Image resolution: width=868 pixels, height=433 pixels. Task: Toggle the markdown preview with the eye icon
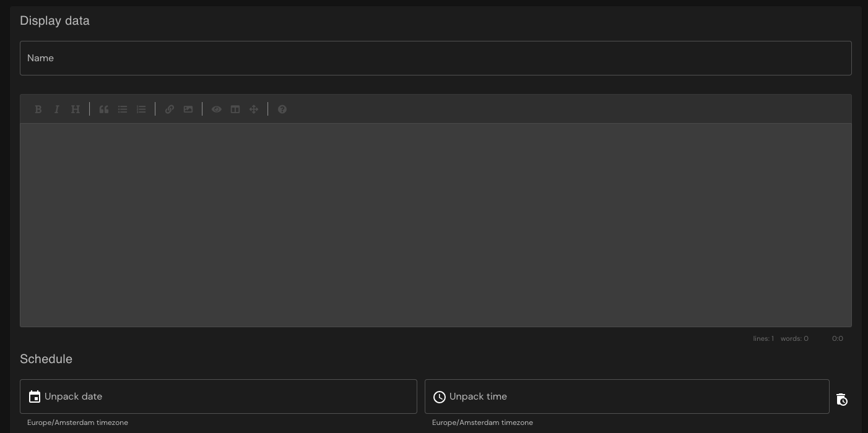[216, 109]
